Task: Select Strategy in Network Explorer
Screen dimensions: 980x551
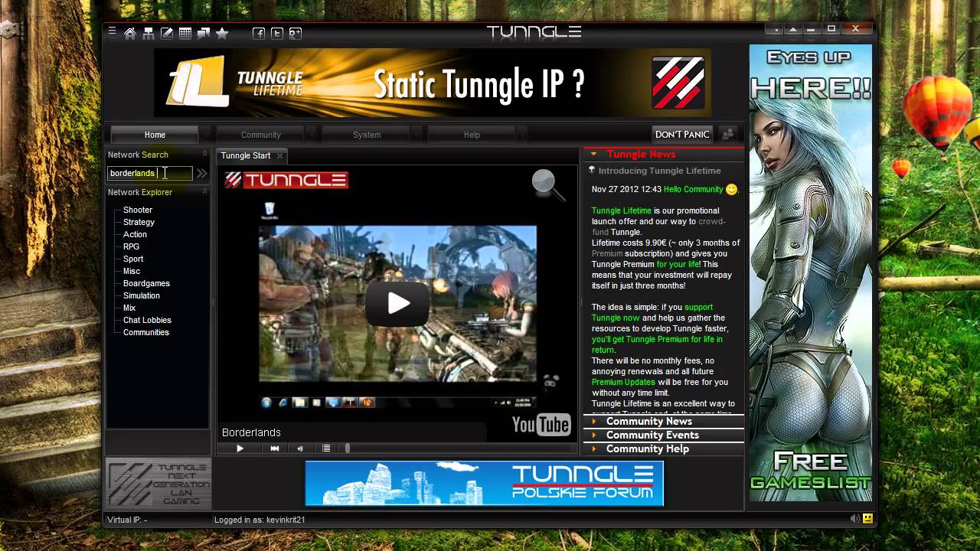Action: (x=139, y=222)
